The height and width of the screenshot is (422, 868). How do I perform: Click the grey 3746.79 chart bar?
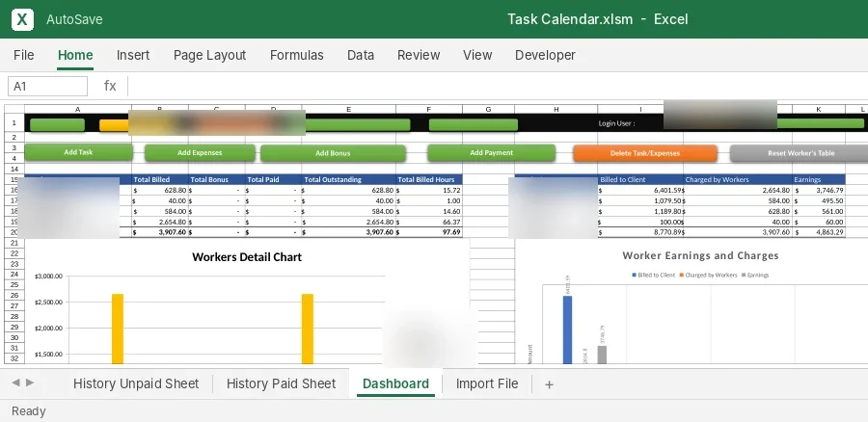602,355
